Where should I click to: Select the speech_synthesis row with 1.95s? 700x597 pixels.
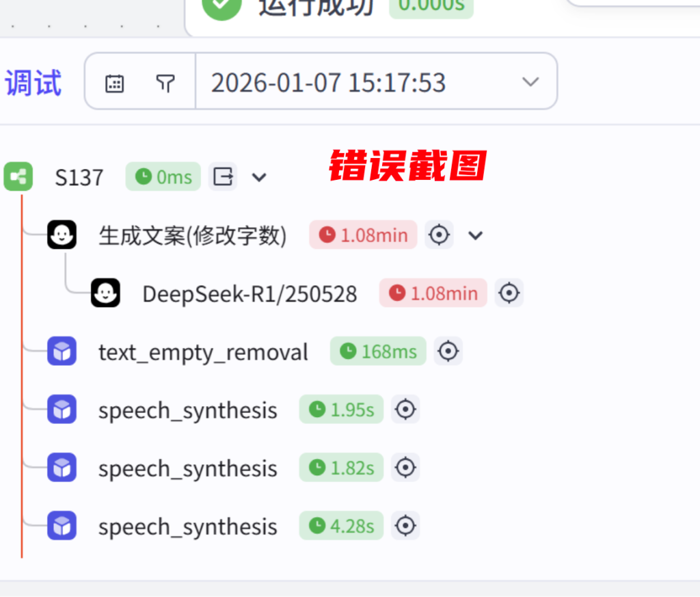coord(234,410)
